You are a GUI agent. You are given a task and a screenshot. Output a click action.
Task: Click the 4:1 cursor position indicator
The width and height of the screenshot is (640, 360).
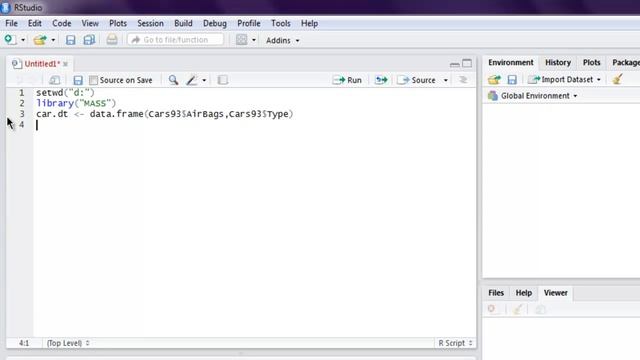24,343
